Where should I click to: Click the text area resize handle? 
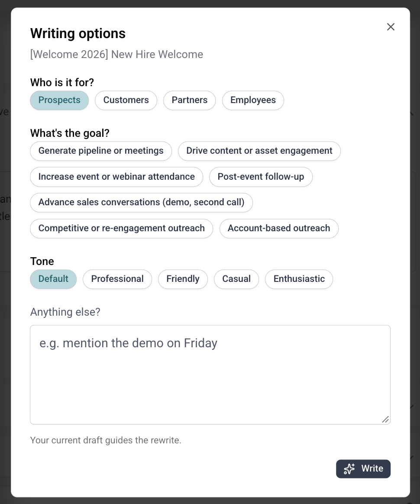click(x=386, y=420)
